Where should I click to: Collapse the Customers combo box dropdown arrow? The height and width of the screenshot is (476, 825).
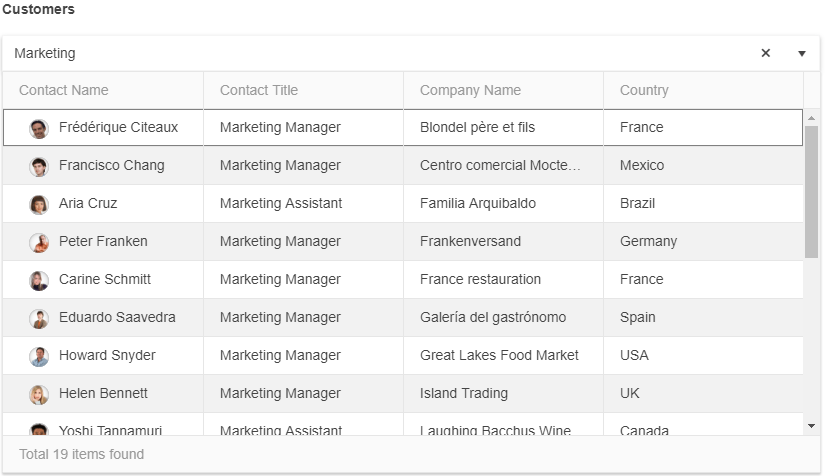(x=802, y=53)
